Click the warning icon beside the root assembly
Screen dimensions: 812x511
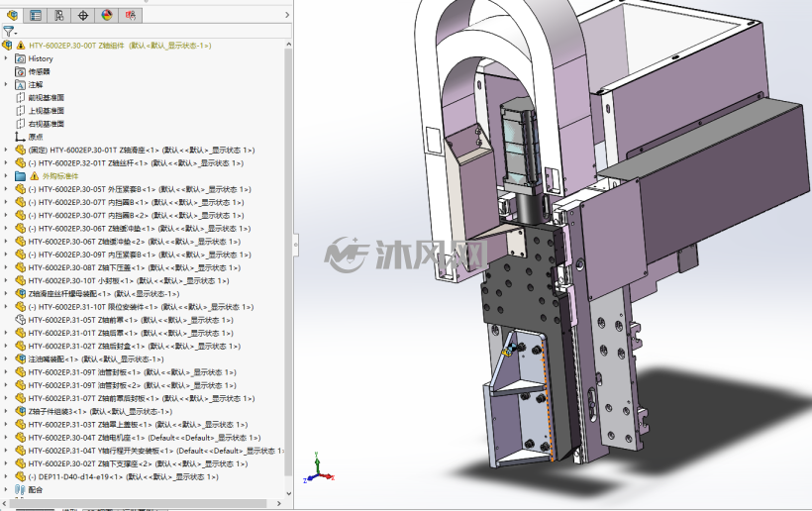[21, 46]
